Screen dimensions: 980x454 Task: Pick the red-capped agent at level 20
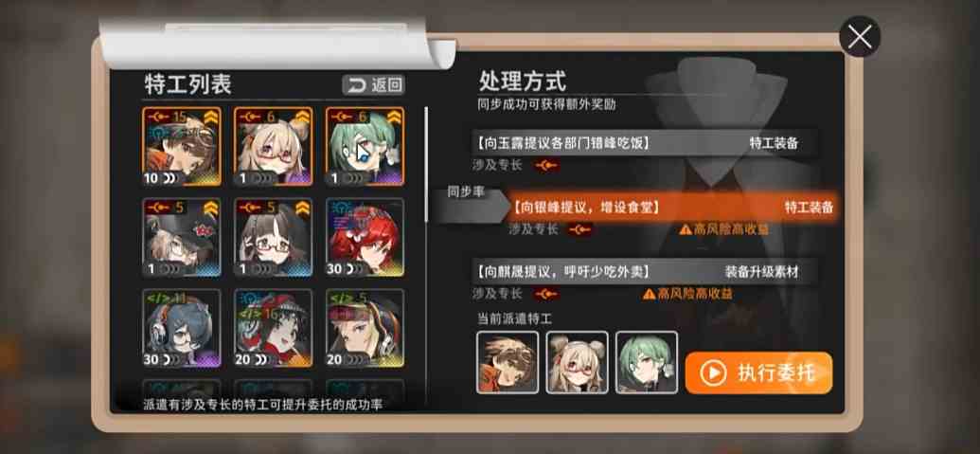273,328
